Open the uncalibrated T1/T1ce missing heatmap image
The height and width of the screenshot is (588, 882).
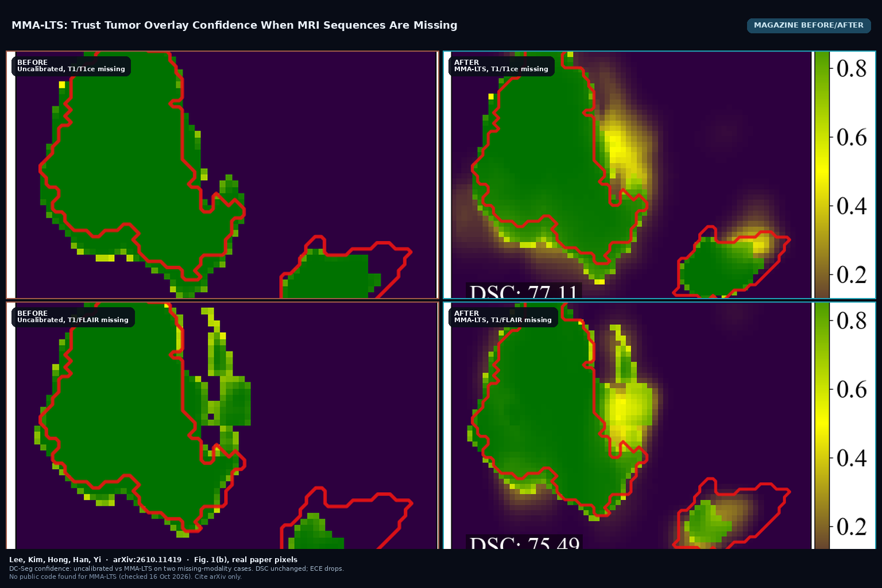pos(222,175)
